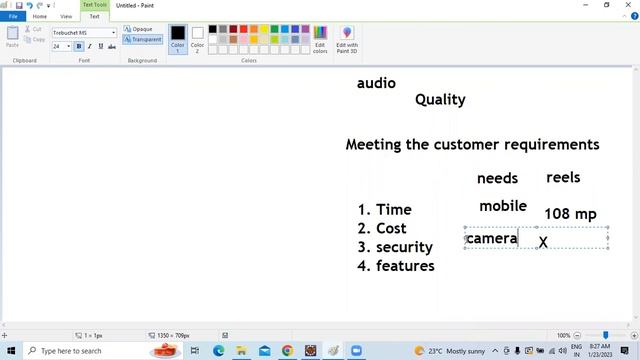Choose Opaque background option

(x=138, y=29)
